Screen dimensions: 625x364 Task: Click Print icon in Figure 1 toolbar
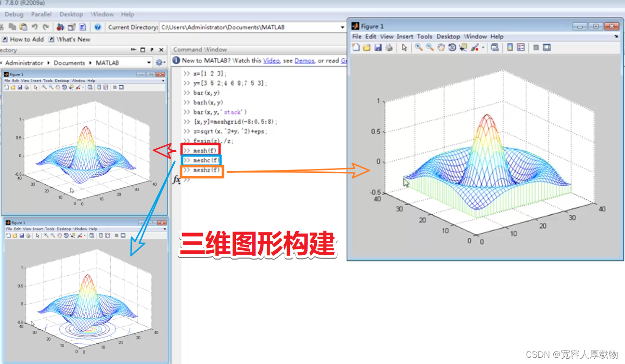tap(389, 47)
